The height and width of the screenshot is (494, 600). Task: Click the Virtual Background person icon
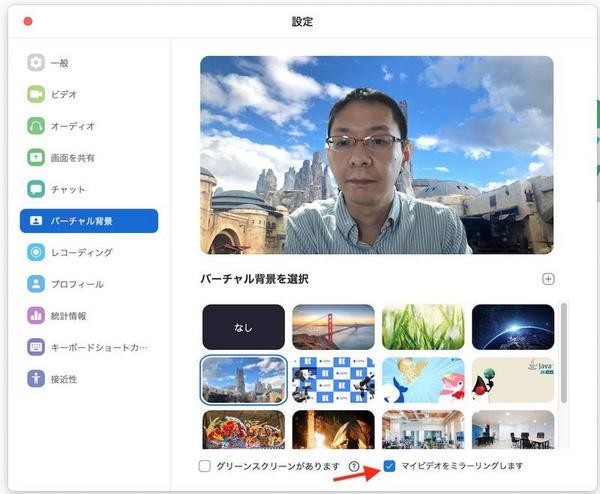[x=36, y=221]
